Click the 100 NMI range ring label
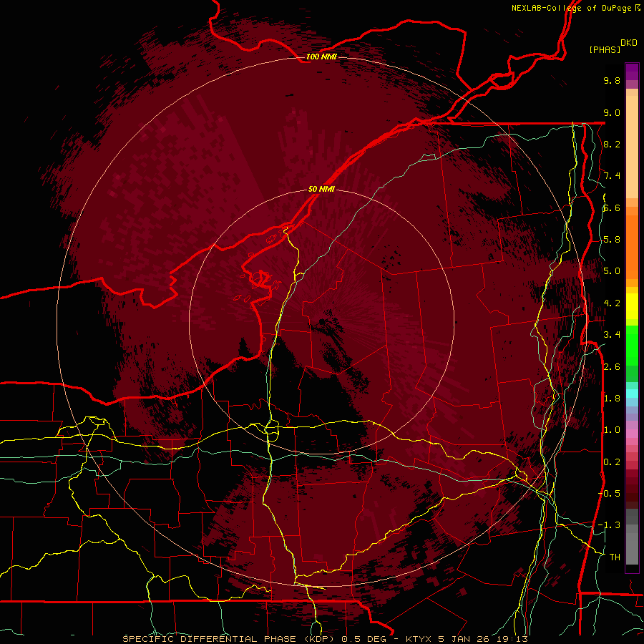Viewport: 644px width, 644px height. tap(321, 57)
